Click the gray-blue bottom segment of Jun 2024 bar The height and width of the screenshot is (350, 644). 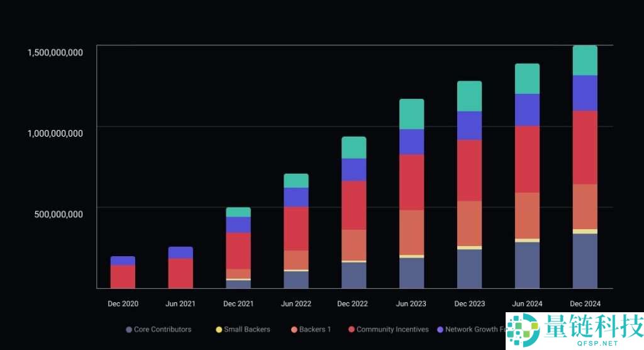(527, 265)
